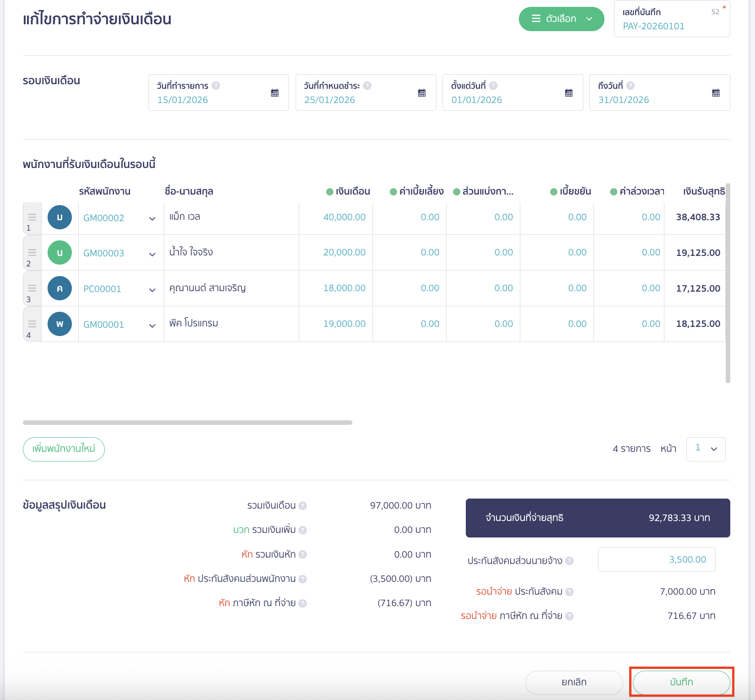Click drag handle on row 1
This screenshot has height=700, width=755.
pos(32,217)
